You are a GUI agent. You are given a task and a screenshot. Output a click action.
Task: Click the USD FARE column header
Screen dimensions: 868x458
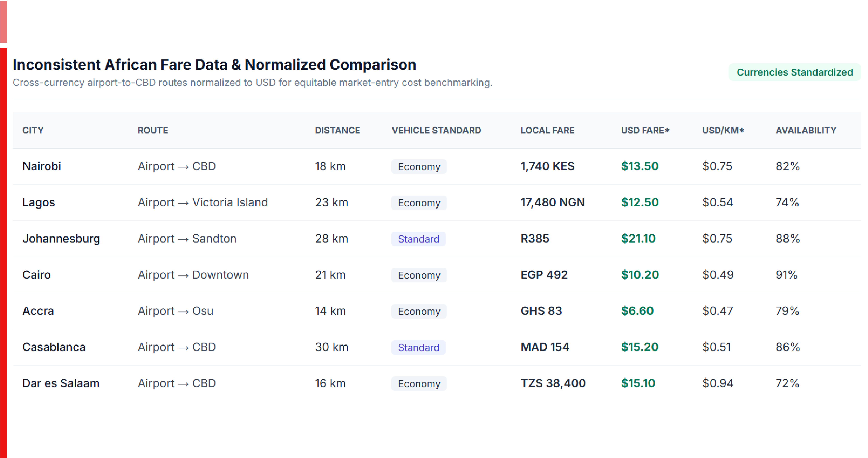point(645,130)
